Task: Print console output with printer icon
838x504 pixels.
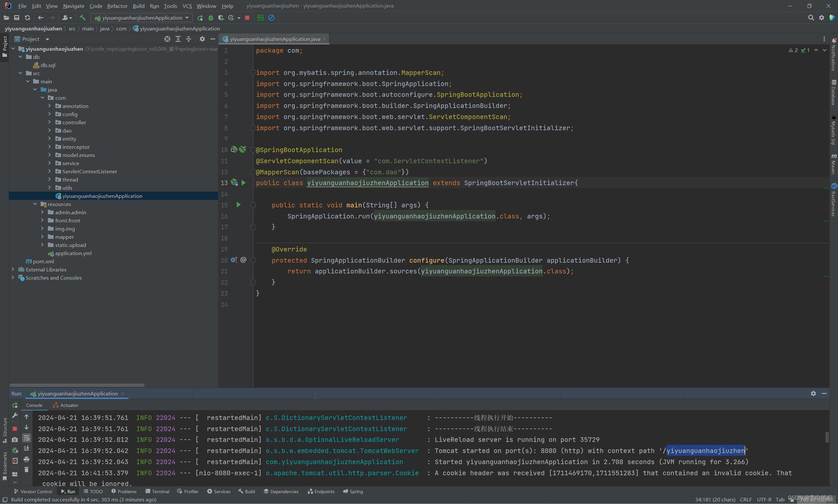Action: [27, 460]
